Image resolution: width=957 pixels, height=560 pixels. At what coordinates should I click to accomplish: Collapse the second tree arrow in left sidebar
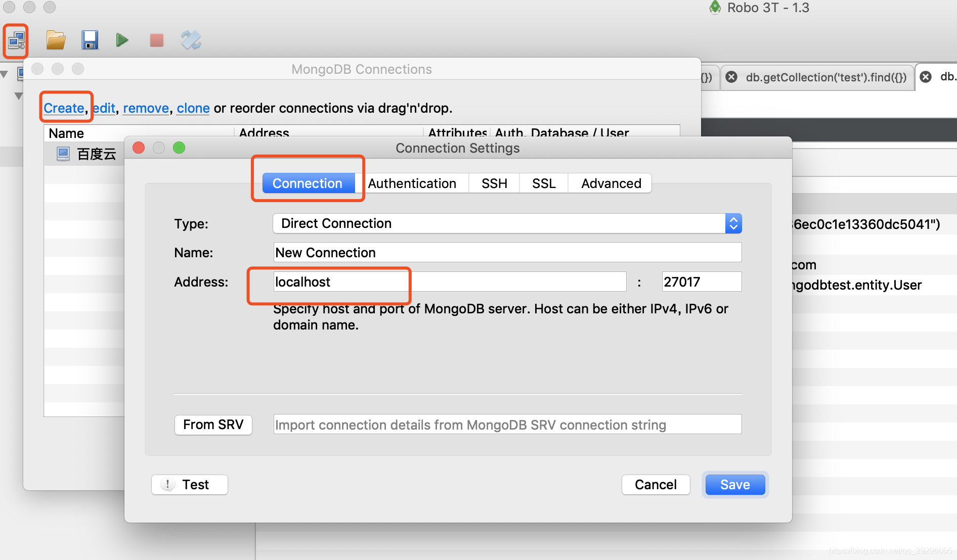18,96
